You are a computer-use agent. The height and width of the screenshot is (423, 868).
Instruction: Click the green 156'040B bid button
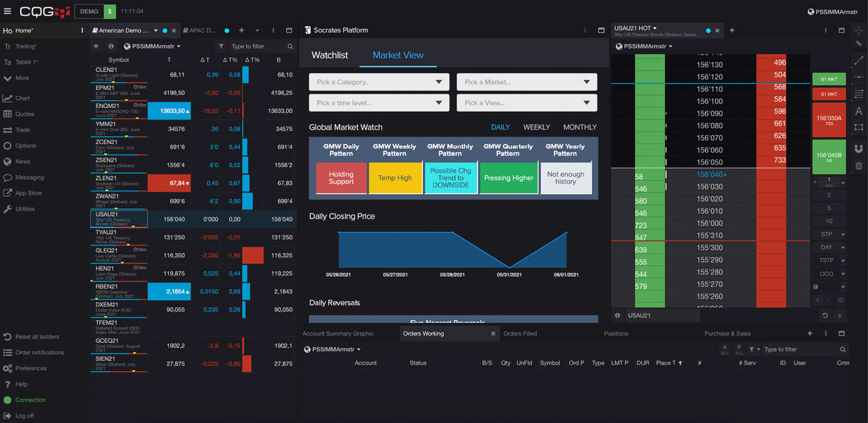click(829, 157)
